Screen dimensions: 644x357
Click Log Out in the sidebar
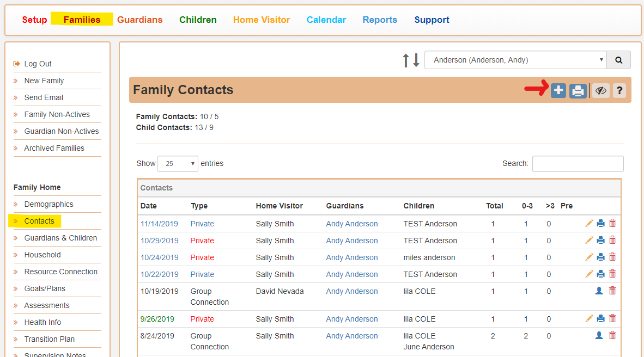(x=38, y=64)
